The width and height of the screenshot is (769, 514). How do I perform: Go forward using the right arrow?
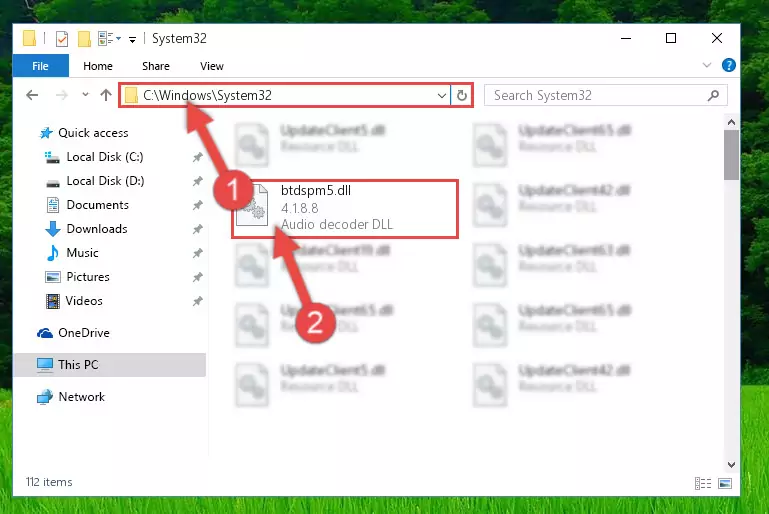tap(62, 95)
